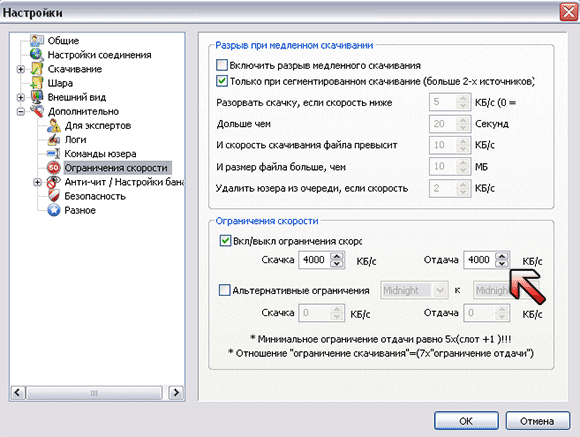Click the Логи pencil icon

point(54,139)
